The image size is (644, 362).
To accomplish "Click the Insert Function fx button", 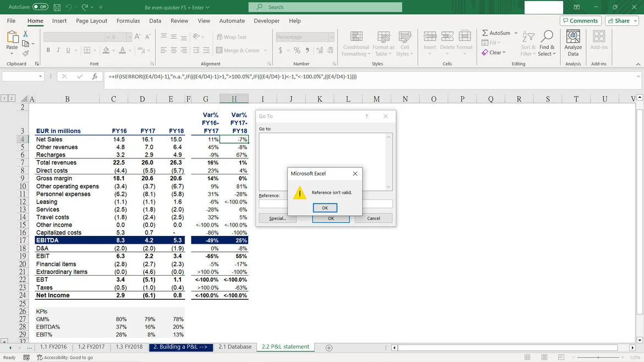I will click(95, 76).
